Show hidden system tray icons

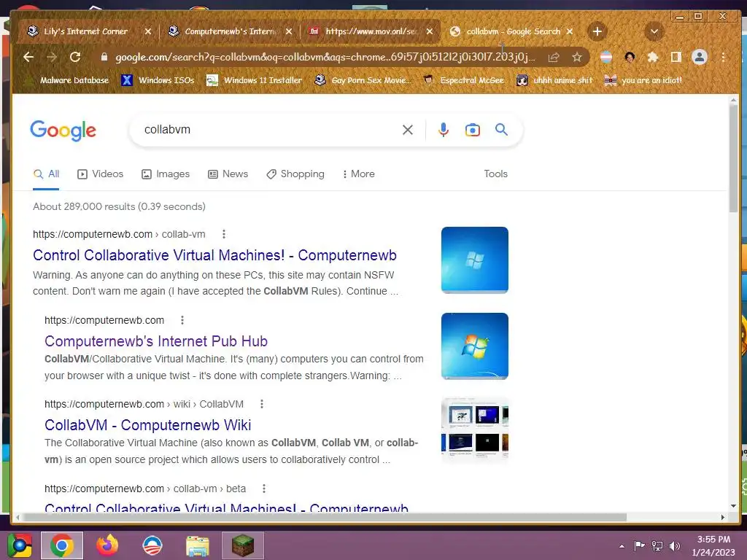point(622,546)
